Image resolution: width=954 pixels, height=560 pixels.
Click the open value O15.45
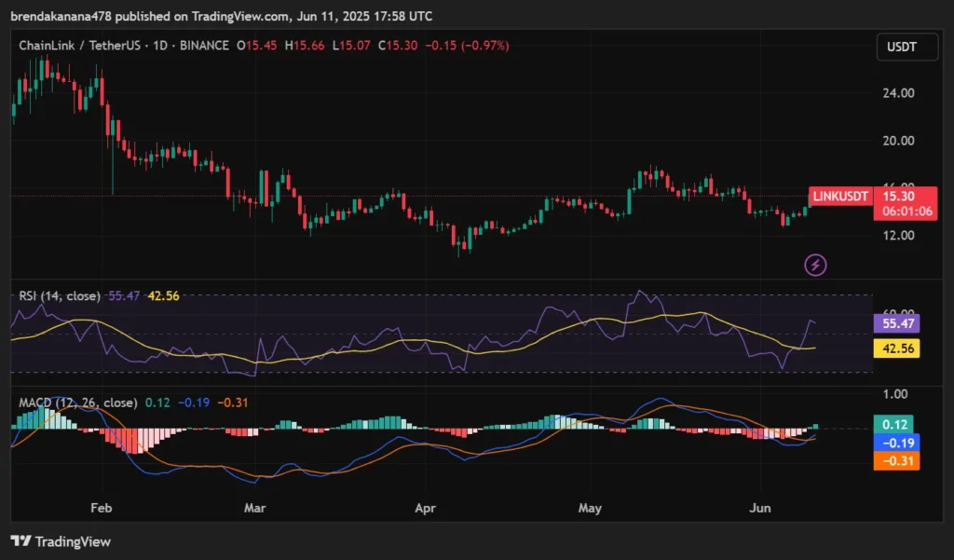point(257,46)
